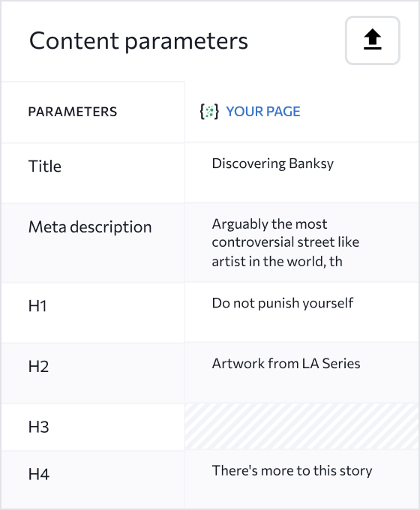Select the PARAMETERS column header
This screenshot has width=420, height=510.
click(x=73, y=112)
